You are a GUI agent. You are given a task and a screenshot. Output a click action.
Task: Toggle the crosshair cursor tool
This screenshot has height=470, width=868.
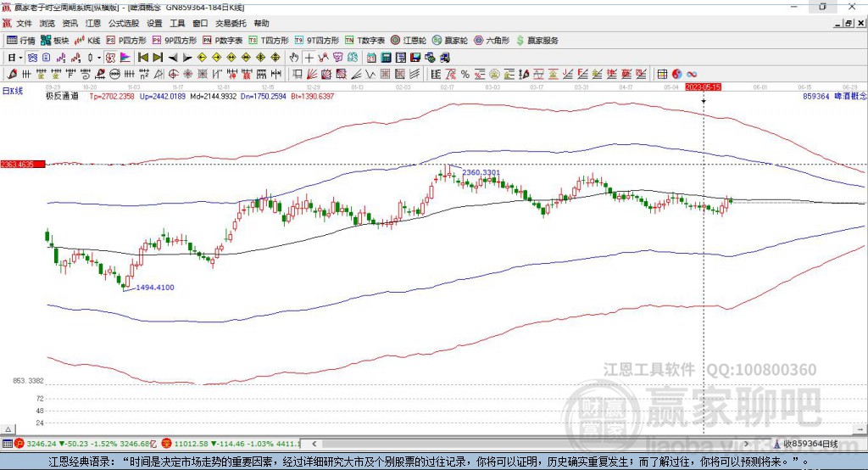[309, 58]
